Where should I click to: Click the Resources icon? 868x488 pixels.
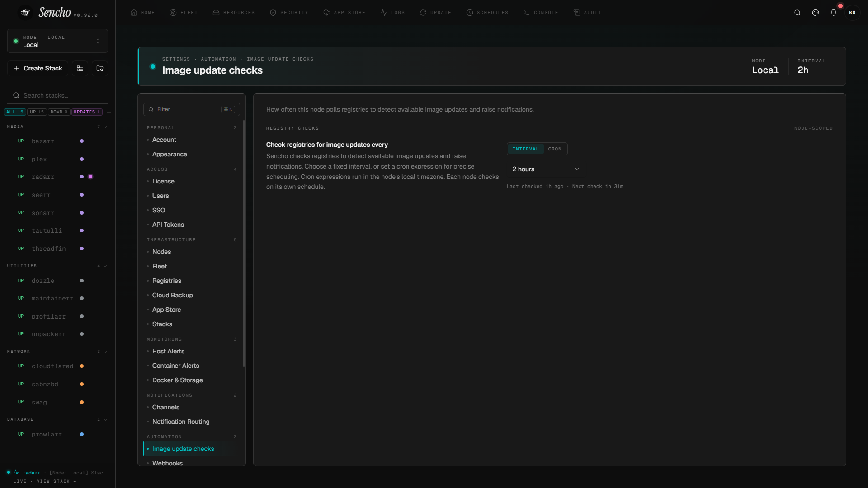[216, 13]
